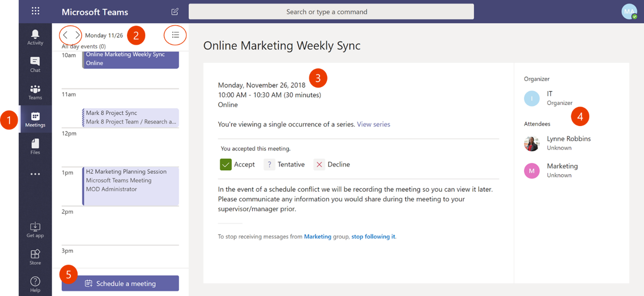Go to next day with right arrow

[x=77, y=35]
